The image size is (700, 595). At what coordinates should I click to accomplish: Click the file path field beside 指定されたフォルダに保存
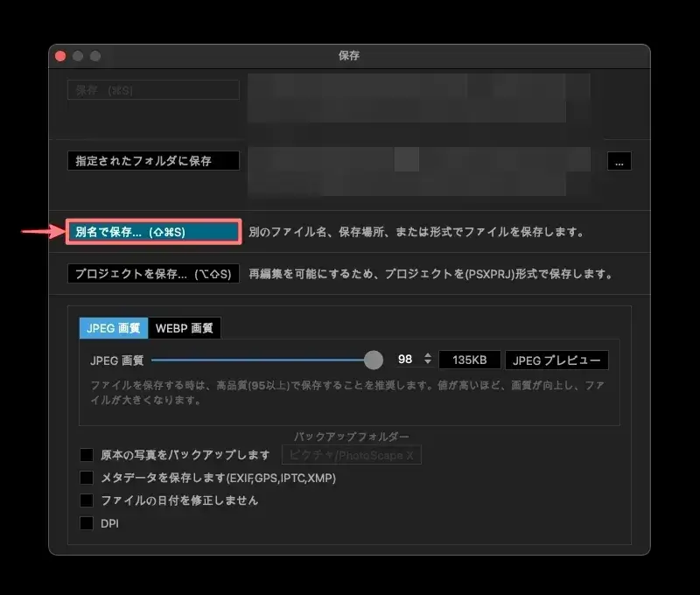click(420, 160)
